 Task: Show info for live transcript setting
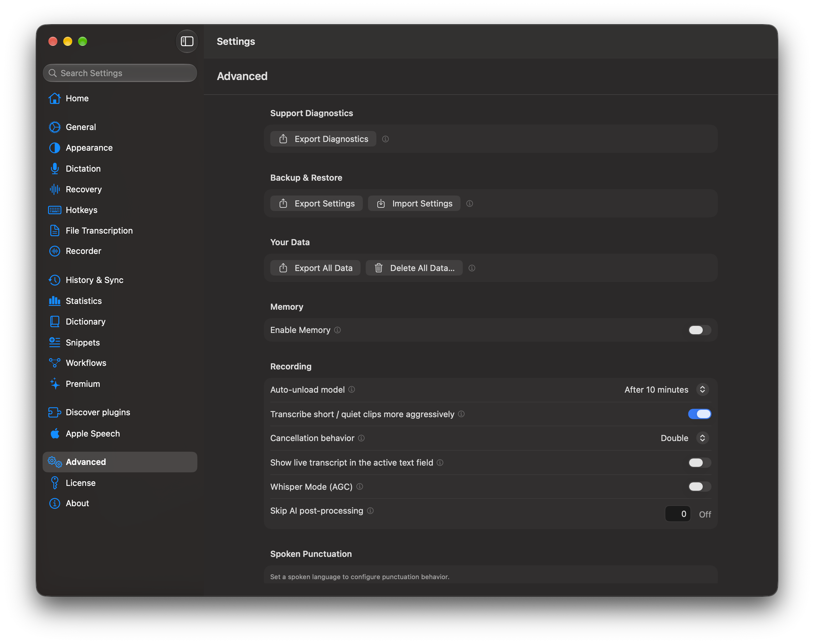(x=440, y=463)
